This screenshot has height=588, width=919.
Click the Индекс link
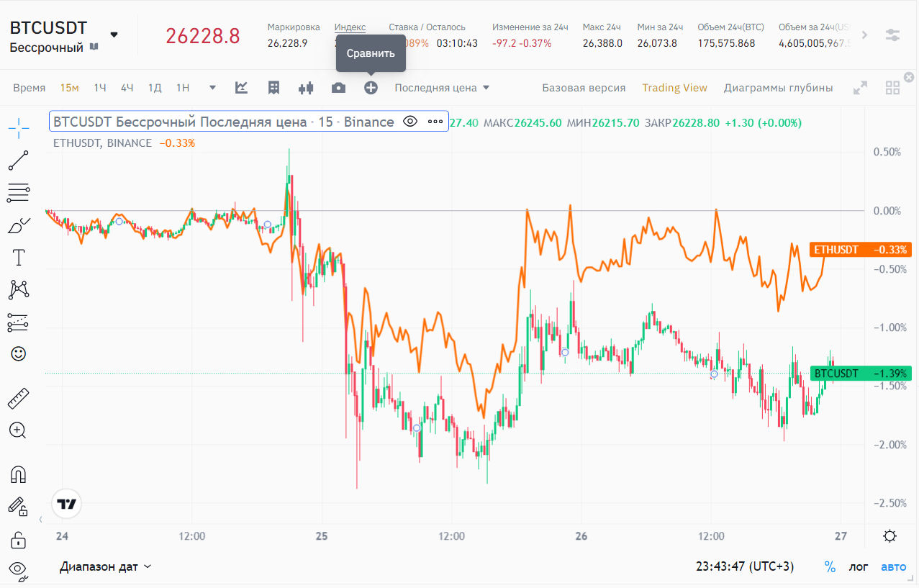click(x=350, y=27)
